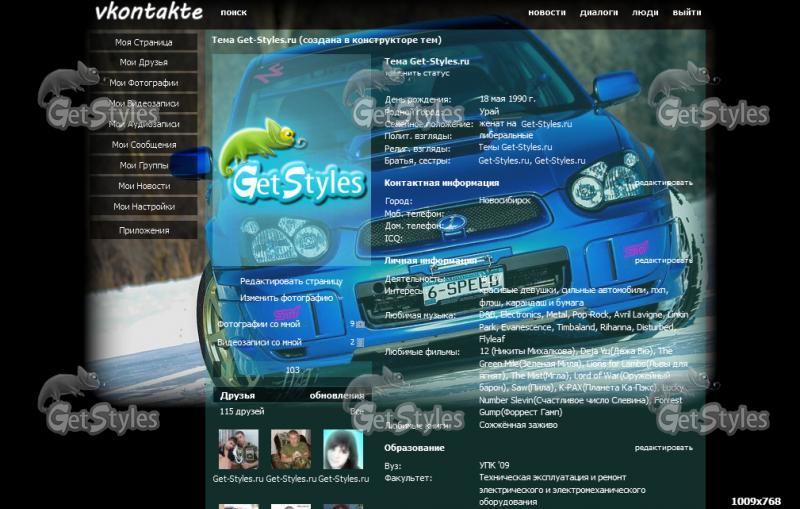
Task: Open friend thumbnail showing a couple
Action: 238,449
